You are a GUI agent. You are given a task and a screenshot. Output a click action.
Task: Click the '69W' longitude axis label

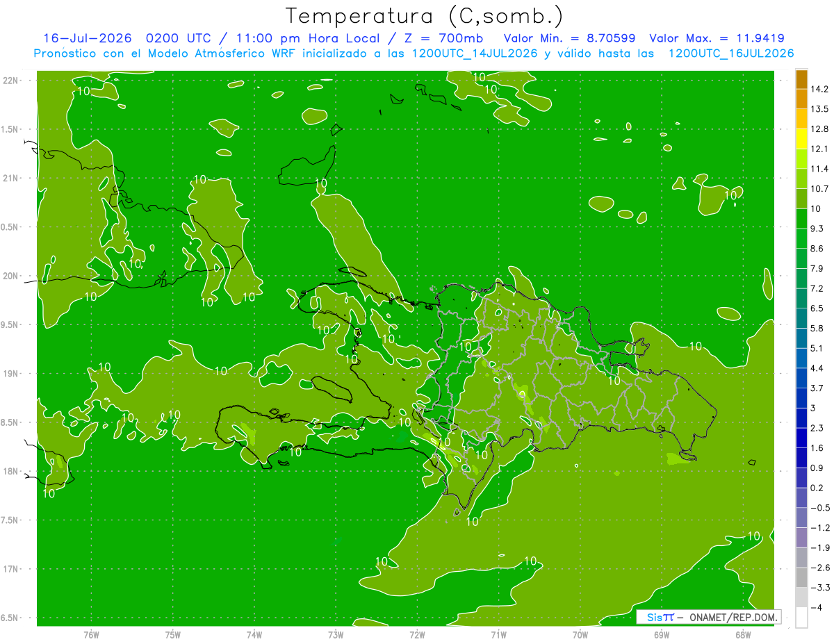click(x=662, y=634)
